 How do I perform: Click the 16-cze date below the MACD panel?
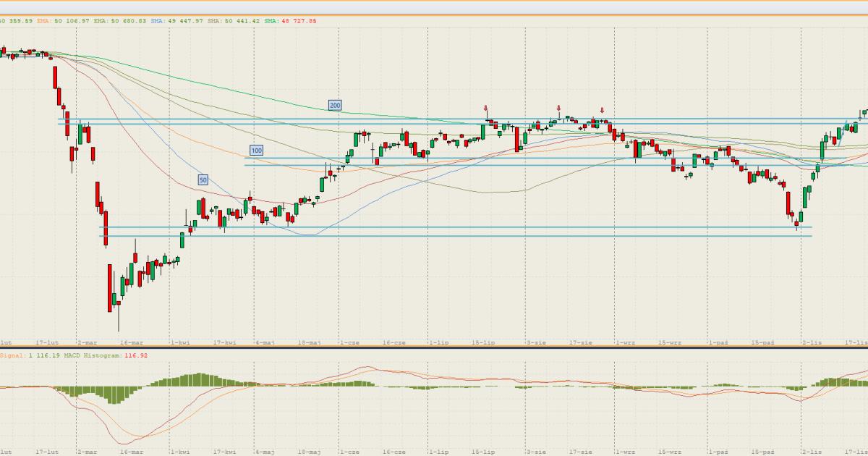click(394, 452)
